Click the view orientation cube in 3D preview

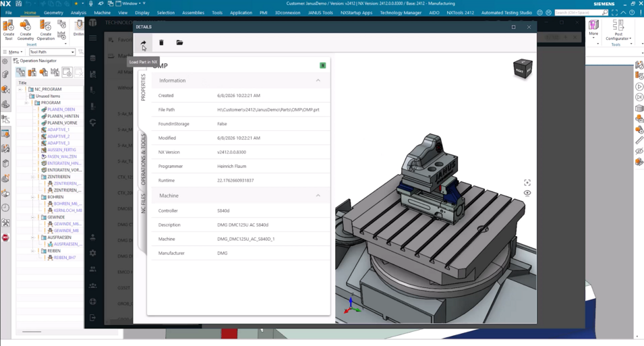523,69
